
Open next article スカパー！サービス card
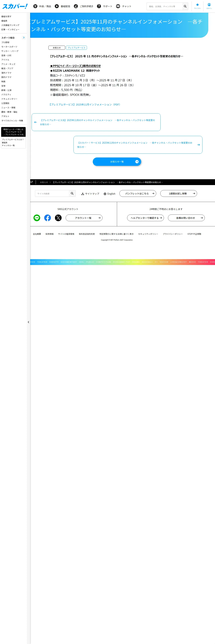138,145
